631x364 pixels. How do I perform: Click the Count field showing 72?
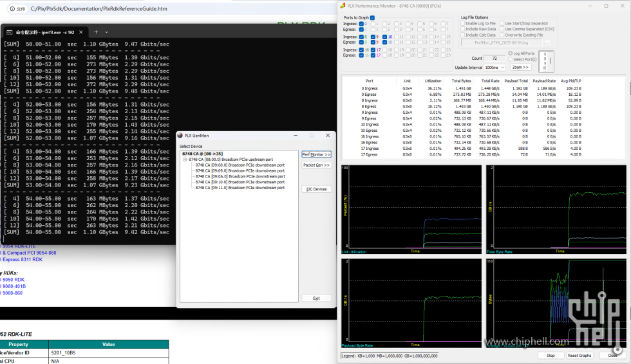coord(494,59)
